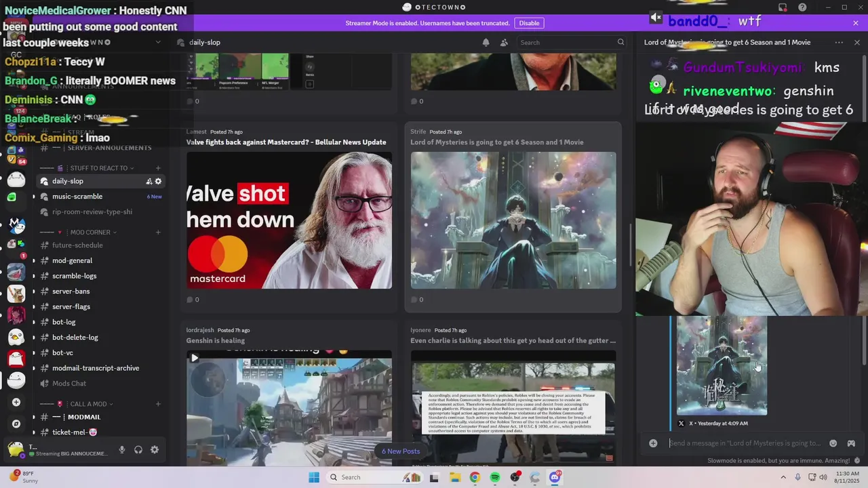The height and width of the screenshot is (488, 868).
Task: Disable Streamer Mode from the banner
Action: (x=529, y=23)
